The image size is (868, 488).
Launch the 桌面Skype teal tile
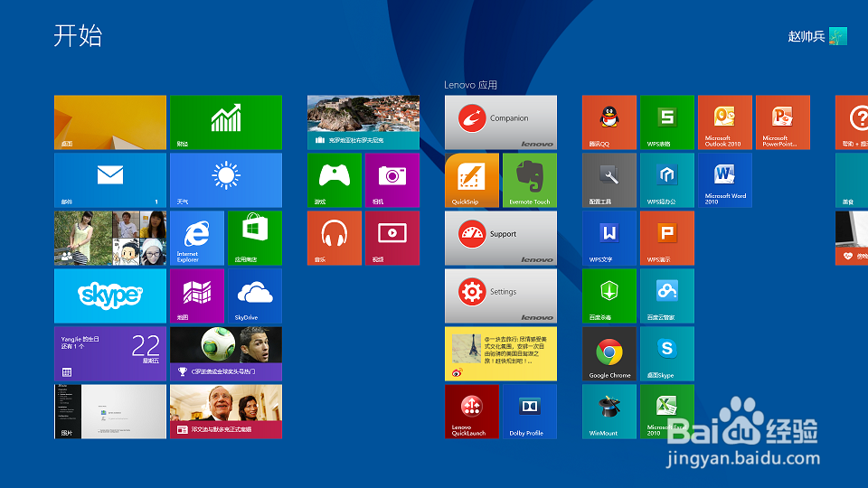click(667, 353)
